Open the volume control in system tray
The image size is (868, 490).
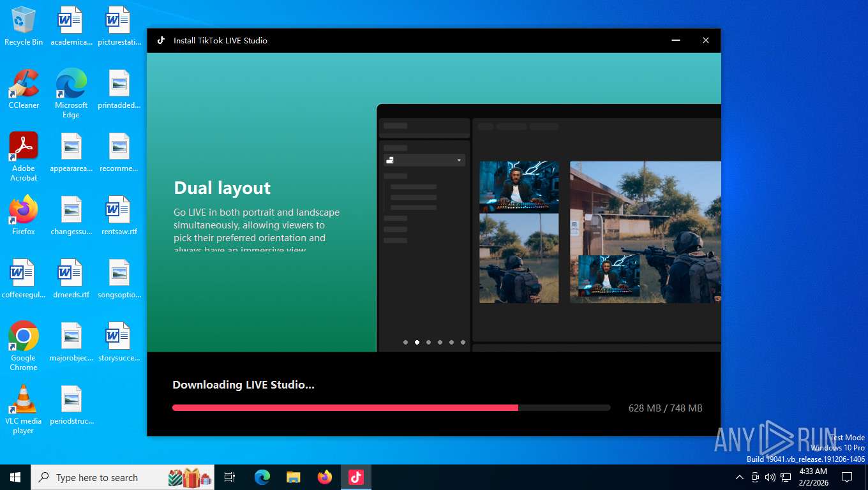tap(770, 477)
